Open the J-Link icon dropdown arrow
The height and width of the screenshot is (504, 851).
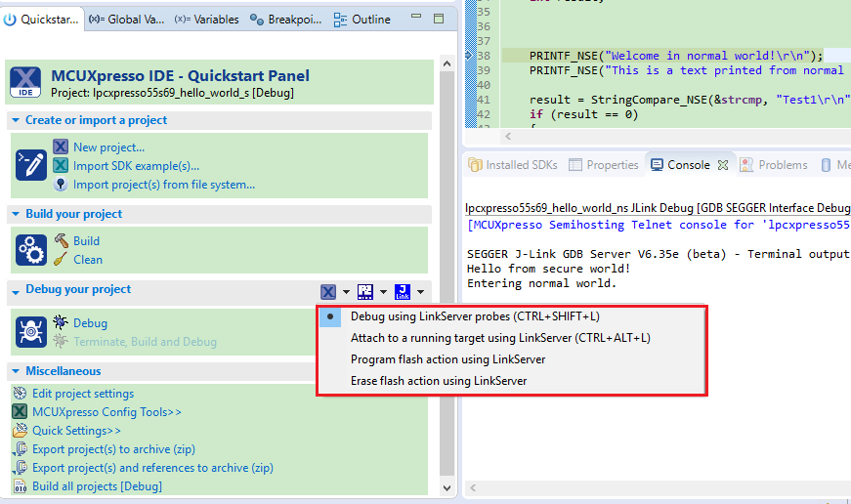(420, 291)
